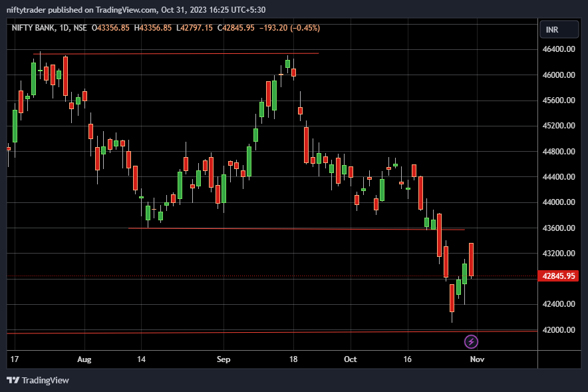
Task: Click the open value O43356.85
Action: click(x=110, y=28)
